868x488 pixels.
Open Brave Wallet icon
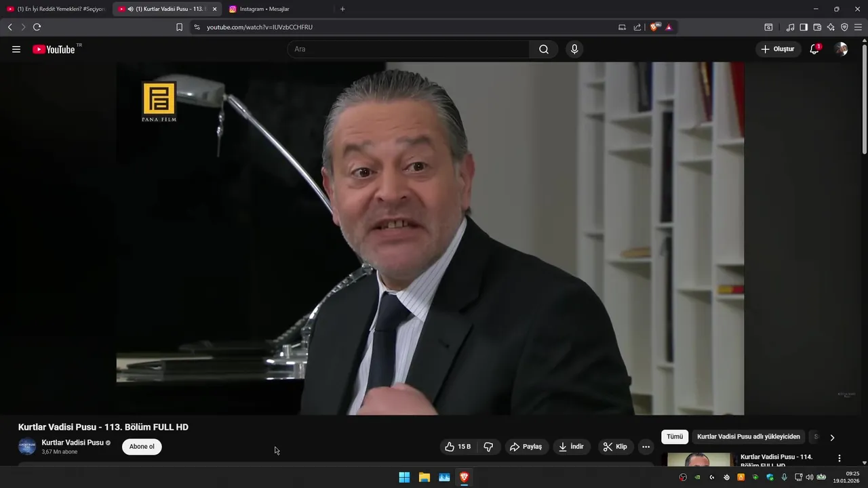(817, 27)
